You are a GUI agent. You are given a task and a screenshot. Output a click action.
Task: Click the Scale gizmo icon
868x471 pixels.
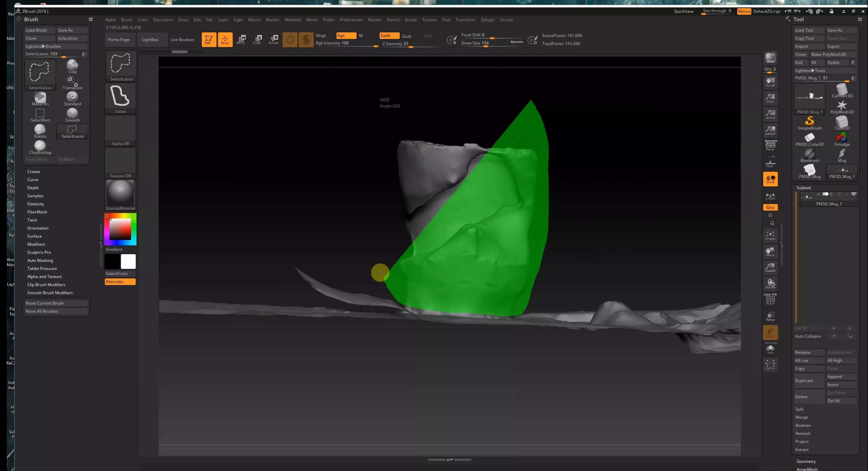pos(257,40)
